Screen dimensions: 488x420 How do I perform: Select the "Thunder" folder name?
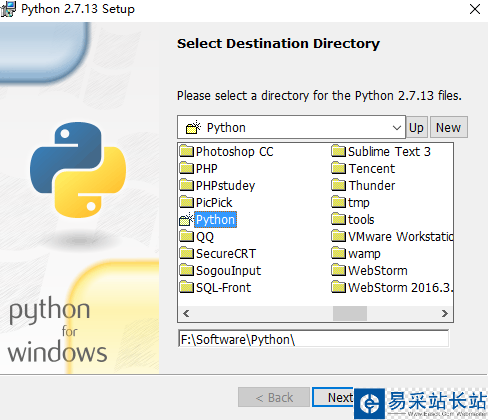pos(372,186)
